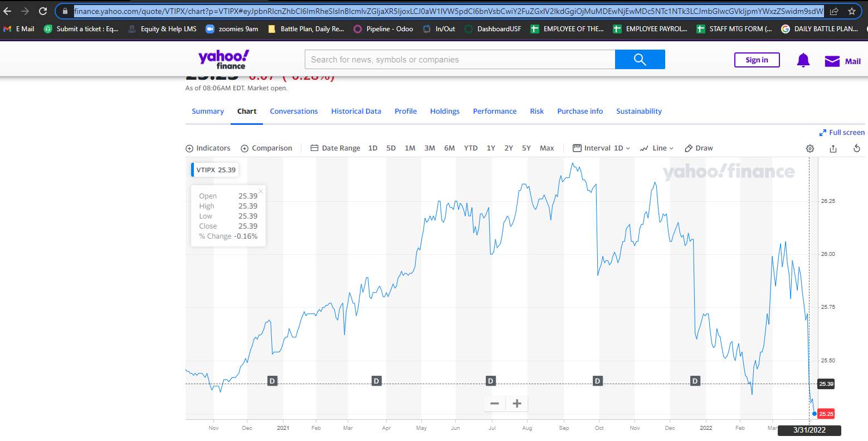Reset chart with the undo arrow icon
This screenshot has height=441, width=868.
857,148
